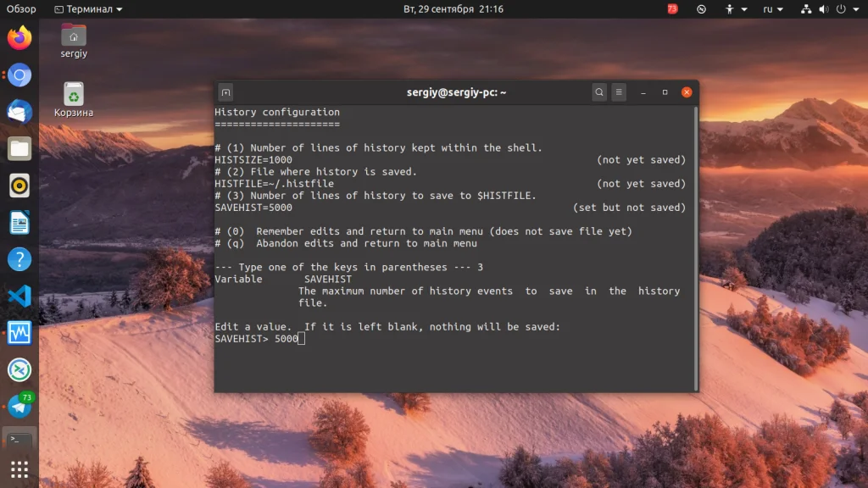Launch Firefox from the dock
This screenshot has width=868, height=488.
coord(19,38)
